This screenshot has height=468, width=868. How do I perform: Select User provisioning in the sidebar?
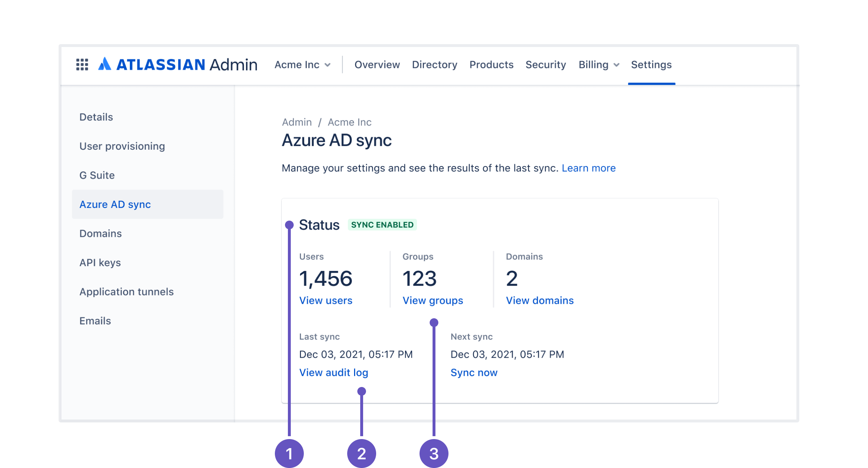[x=122, y=146]
